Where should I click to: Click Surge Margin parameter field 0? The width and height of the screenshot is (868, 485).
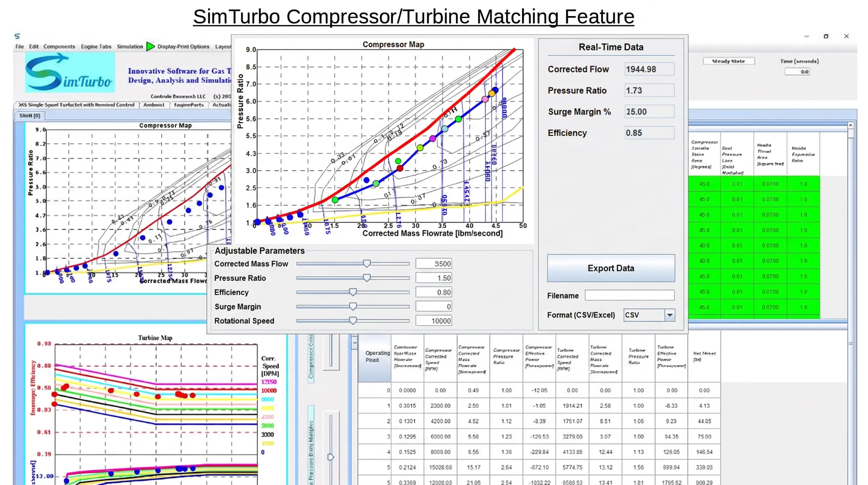pyautogui.click(x=434, y=306)
